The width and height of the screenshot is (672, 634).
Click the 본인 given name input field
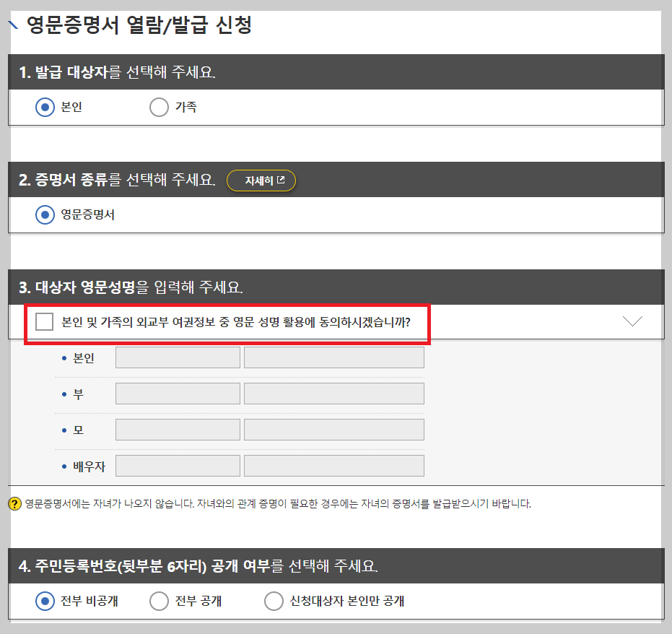tap(333, 357)
